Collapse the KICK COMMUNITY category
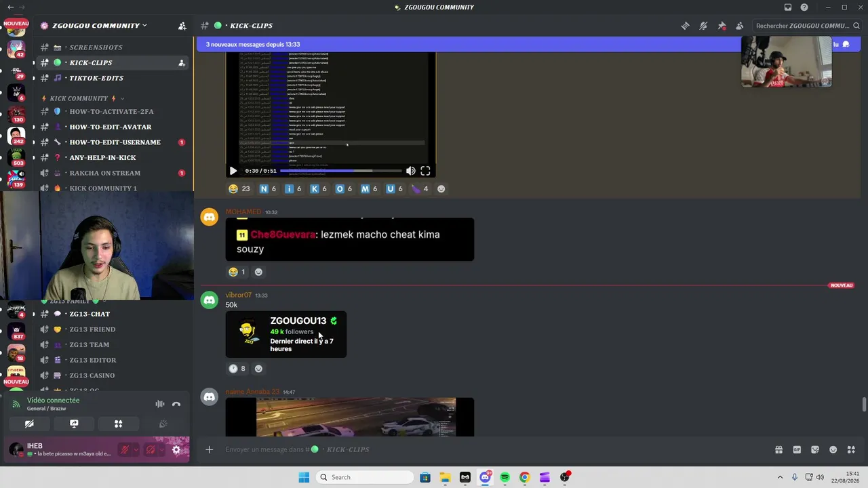The height and width of the screenshot is (488, 868). point(82,98)
